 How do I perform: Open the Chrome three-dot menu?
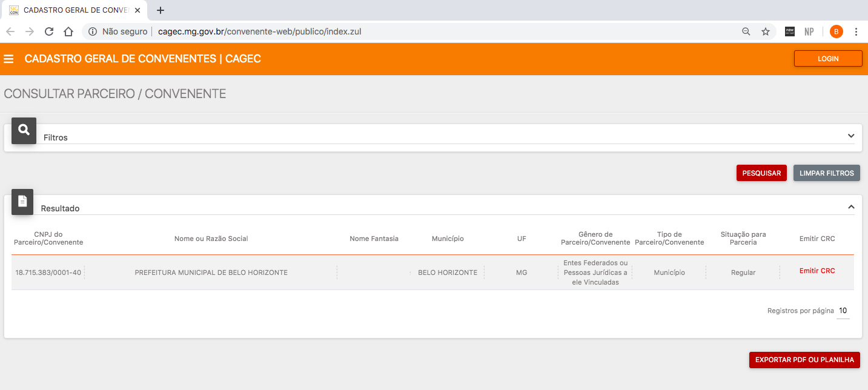click(856, 31)
